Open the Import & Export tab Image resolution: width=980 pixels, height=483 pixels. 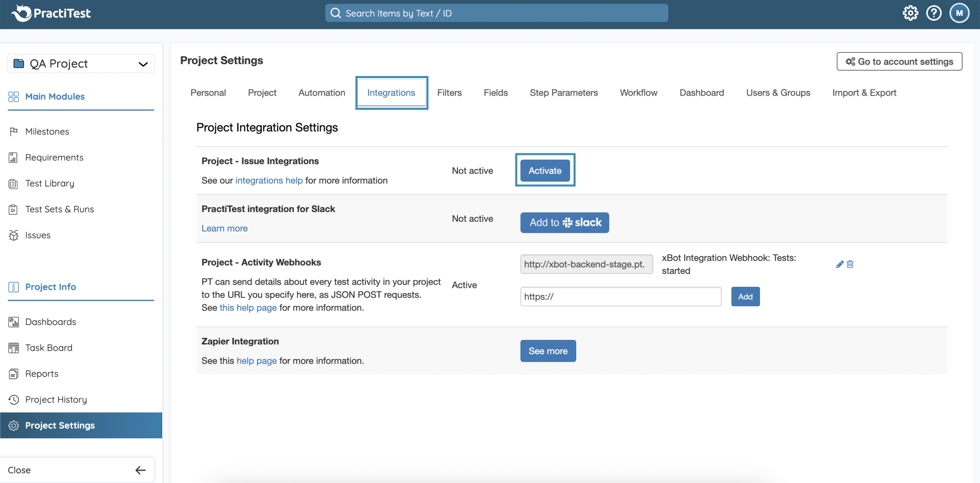tap(864, 93)
